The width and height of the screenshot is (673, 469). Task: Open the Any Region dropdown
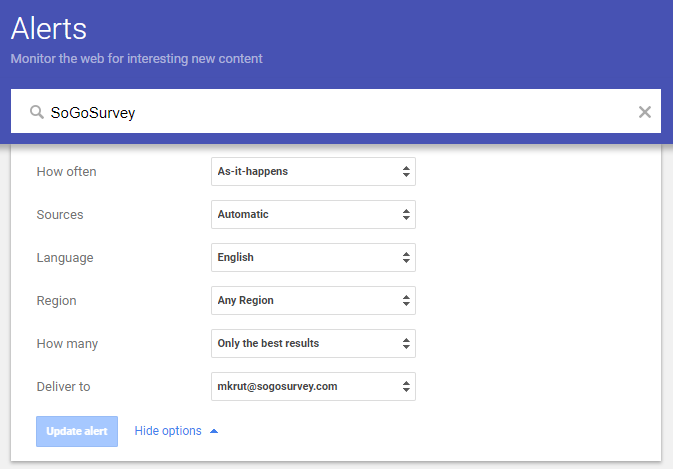[313, 300]
